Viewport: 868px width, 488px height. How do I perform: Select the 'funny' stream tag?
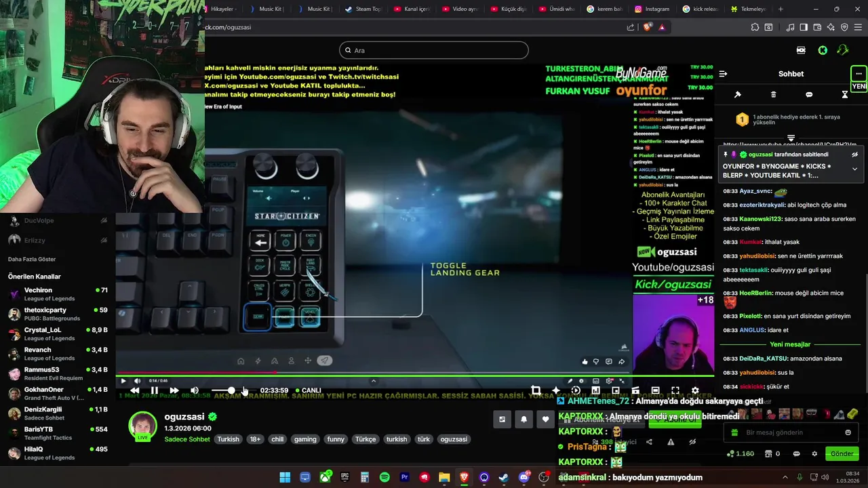click(336, 439)
